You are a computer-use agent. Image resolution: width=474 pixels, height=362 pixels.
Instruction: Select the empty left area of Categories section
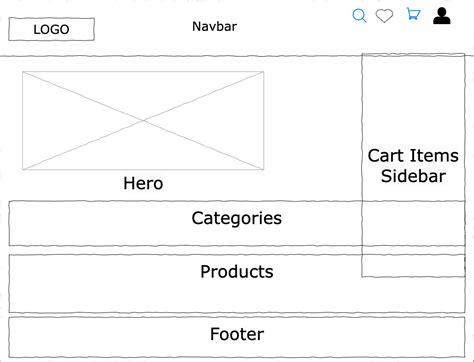coord(98,223)
